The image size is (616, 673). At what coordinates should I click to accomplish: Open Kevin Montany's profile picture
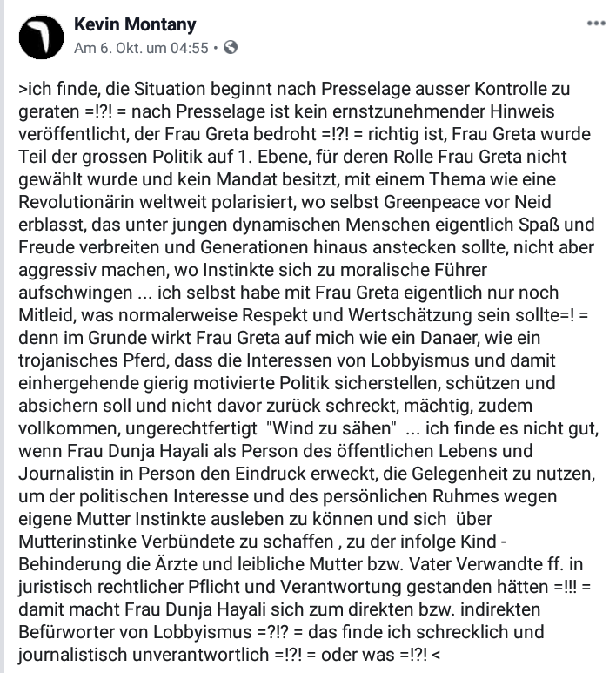click(x=41, y=37)
